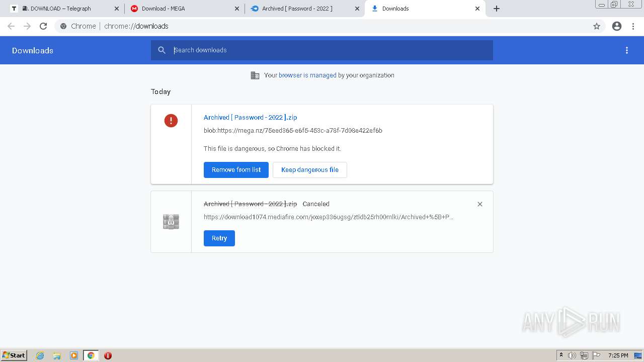The height and width of the screenshot is (362, 644).
Task: Open Windows Media Player from taskbar
Action: 74,355
